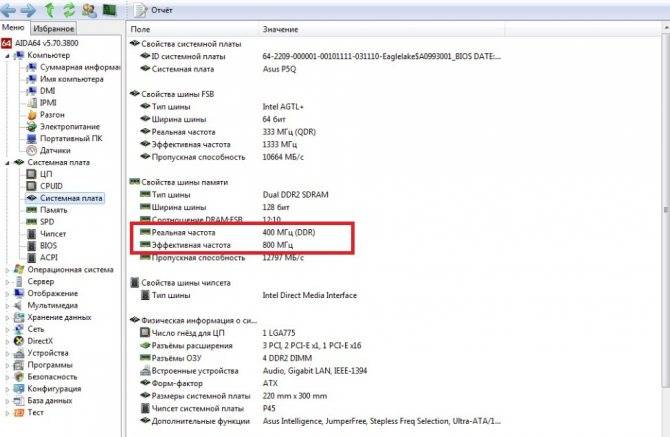Expand the Отображение node
Image resolution: width=670 pixels, height=437 pixels.
(7, 294)
